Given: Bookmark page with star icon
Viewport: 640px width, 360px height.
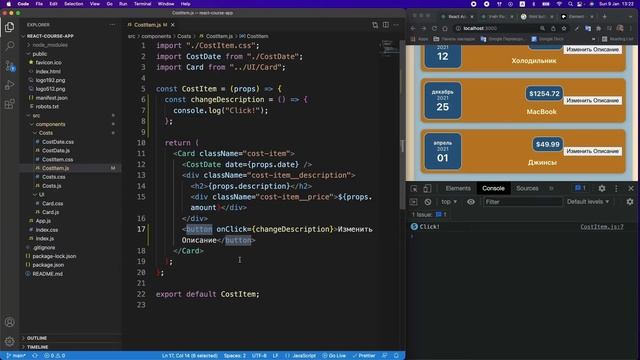Looking at the screenshot, I should [564, 29].
